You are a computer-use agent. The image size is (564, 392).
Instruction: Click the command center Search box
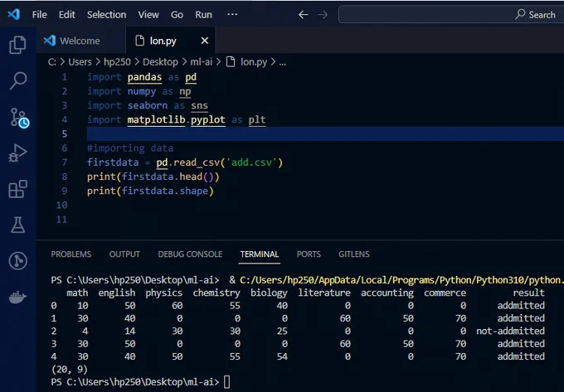pos(451,14)
